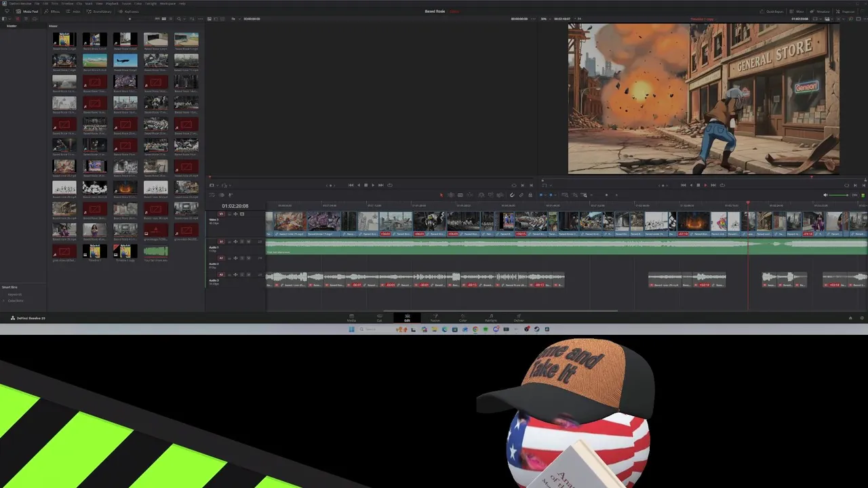The height and width of the screenshot is (488, 868).
Task: Open the File menu
Action: (x=37, y=3)
